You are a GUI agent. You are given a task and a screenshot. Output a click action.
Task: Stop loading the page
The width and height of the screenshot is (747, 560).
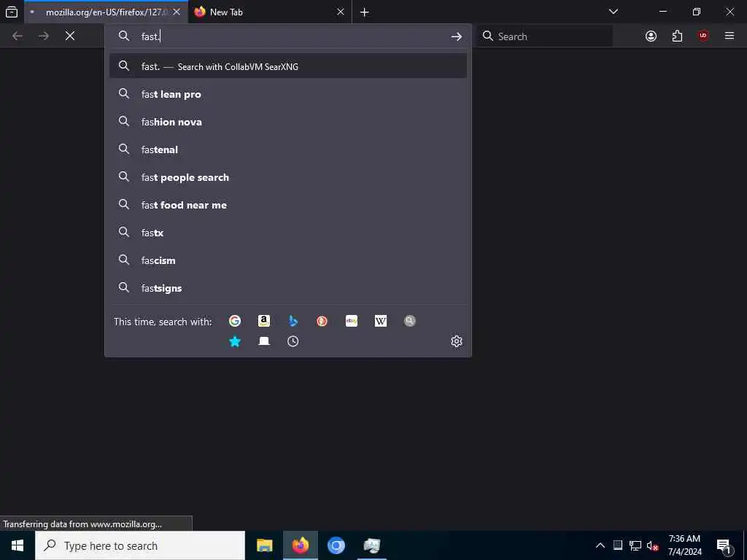tap(70, 36)
